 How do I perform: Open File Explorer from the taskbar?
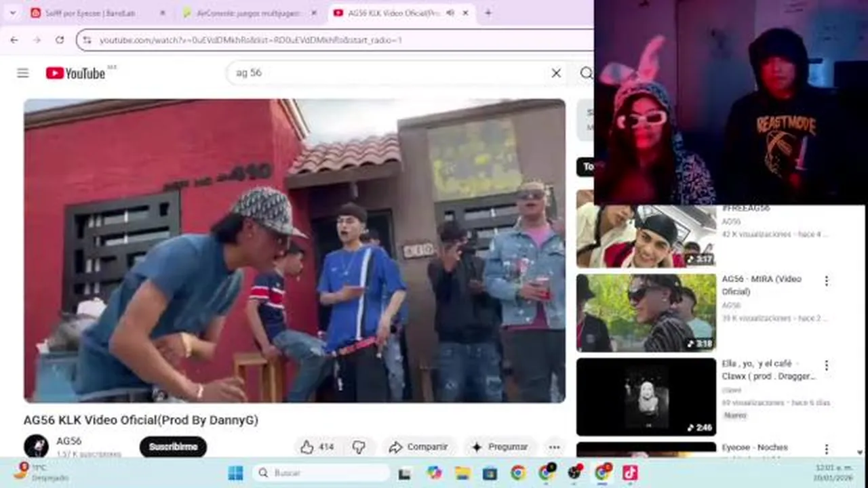(x=462, y=473)
